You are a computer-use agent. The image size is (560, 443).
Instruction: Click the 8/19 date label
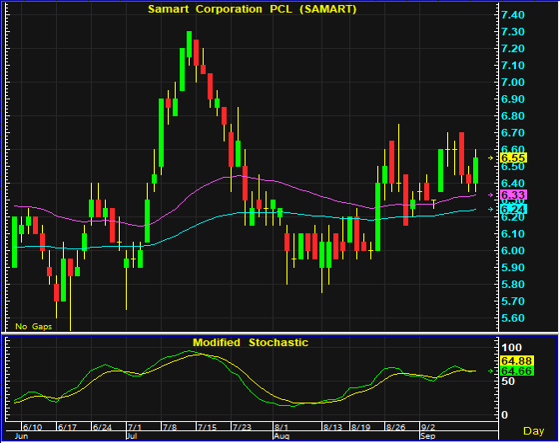(x=360, y=427)
